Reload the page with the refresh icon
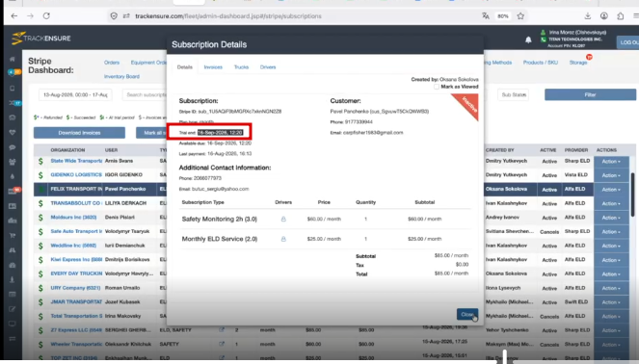639x364 pixels. click(46, 15)
